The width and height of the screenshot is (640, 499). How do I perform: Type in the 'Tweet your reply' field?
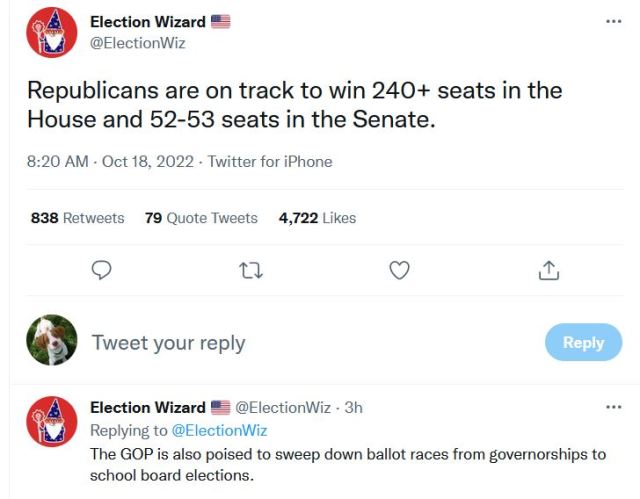pos(300,342)
